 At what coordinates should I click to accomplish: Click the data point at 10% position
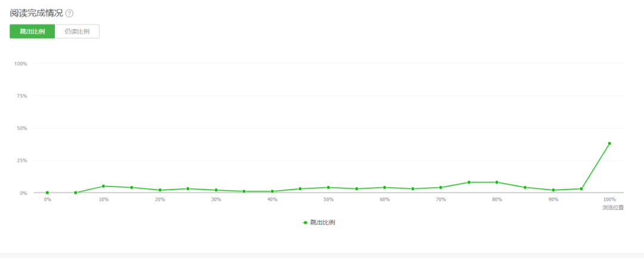[x=104, y=186]
